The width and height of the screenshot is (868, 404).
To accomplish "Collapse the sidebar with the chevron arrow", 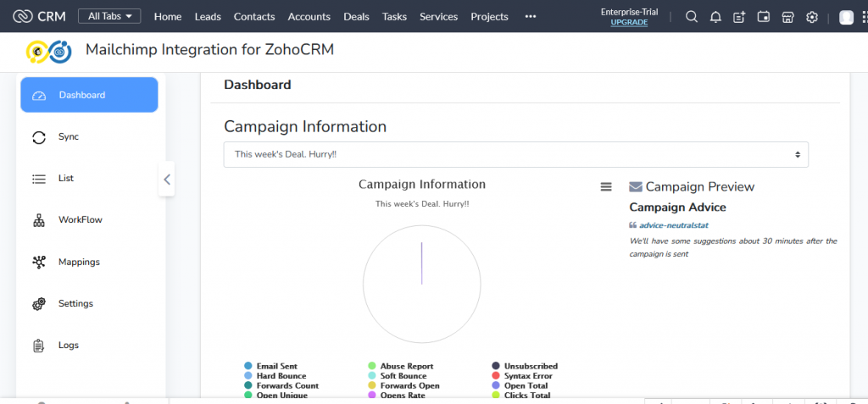I will tap(167, 179).
